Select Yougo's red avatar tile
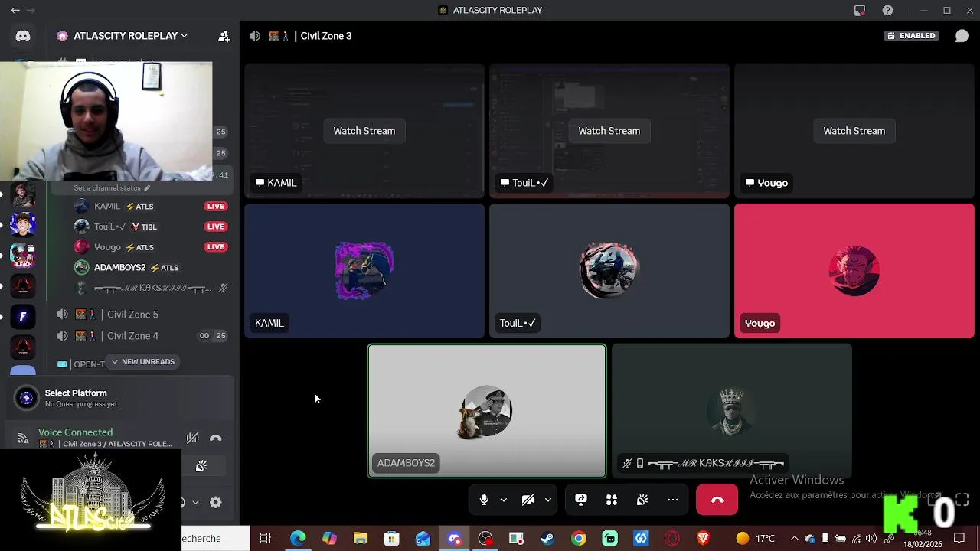The width and height of the screenshot is (980, 551). (854, 271)
